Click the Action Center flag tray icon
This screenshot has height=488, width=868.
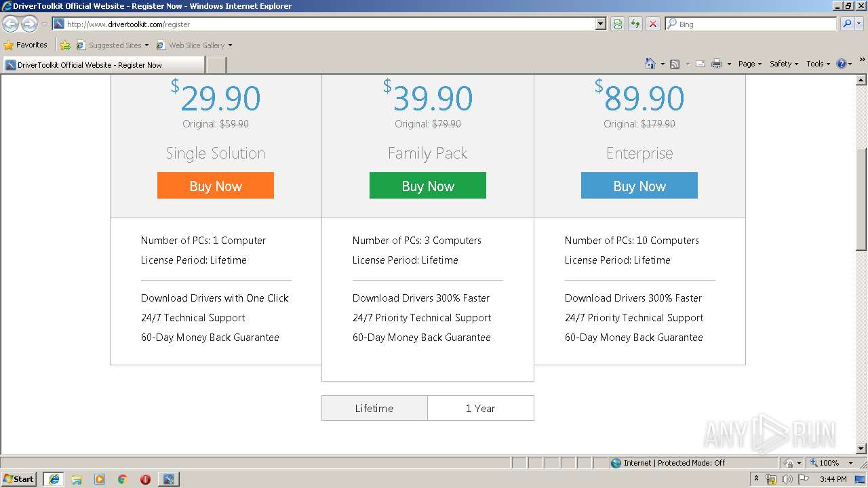coord(804,479)
